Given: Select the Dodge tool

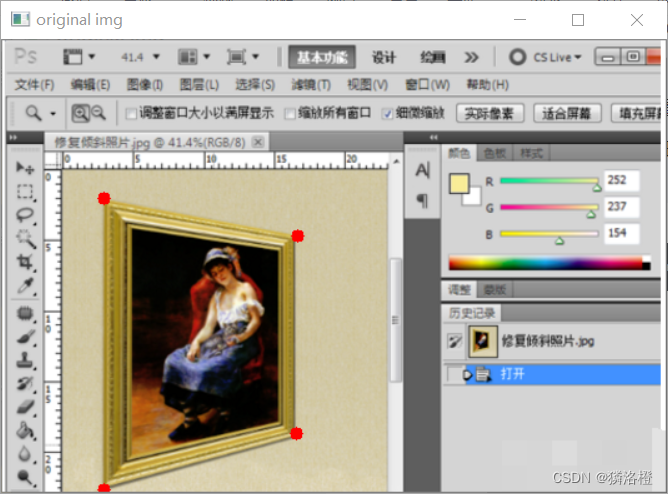Looking at the screenshot, I should [x=25, y=478].
